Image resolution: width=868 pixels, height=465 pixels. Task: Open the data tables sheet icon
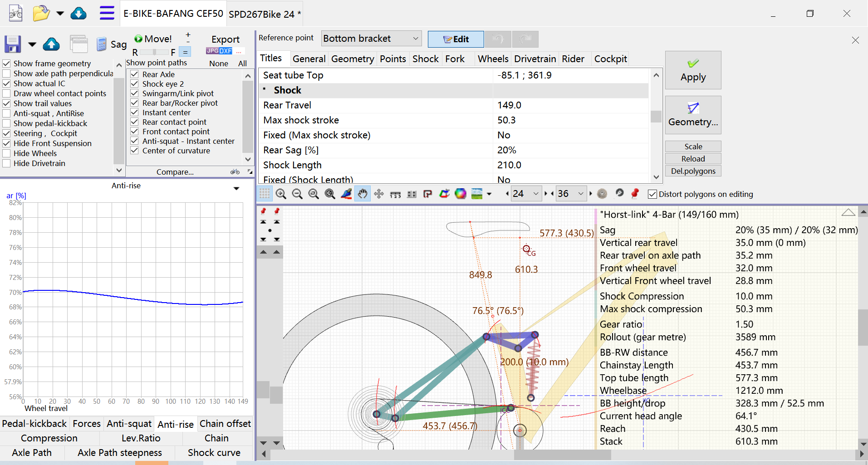point(79,44)
